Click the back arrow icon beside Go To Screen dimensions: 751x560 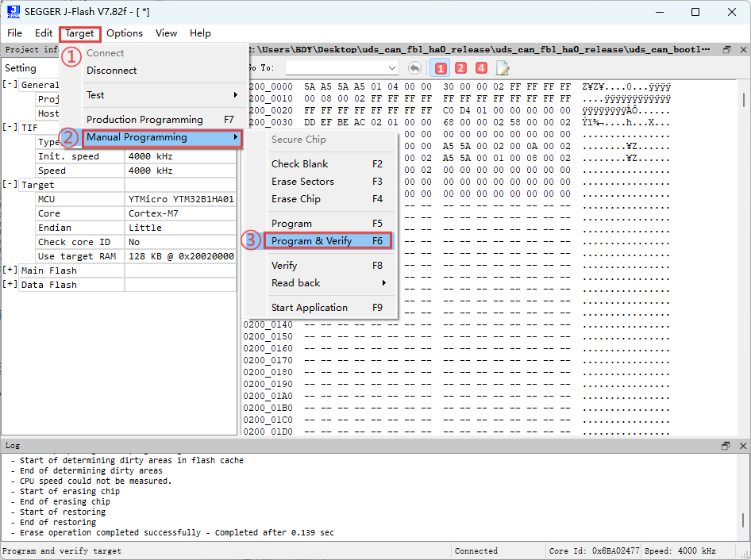pos(414,68)
